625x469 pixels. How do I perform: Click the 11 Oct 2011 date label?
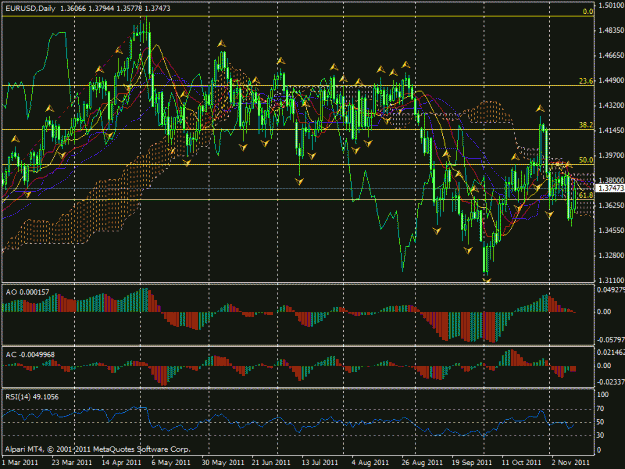pyautogui.click(x=521, y=462)
